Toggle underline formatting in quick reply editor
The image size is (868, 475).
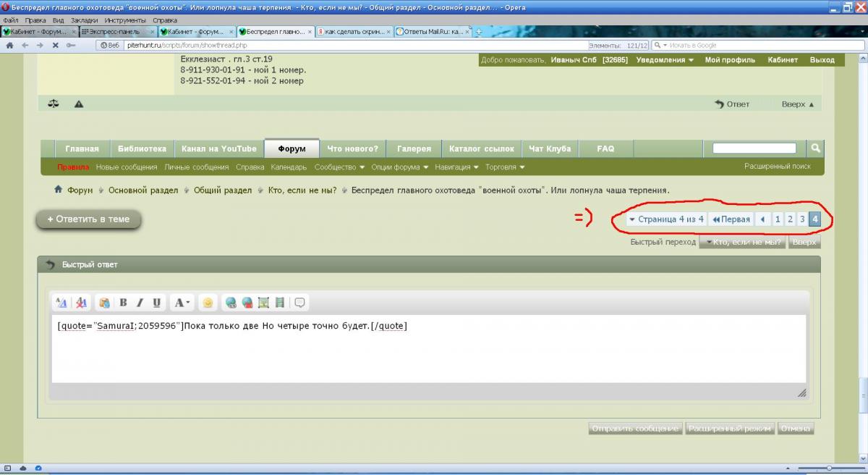156,303
